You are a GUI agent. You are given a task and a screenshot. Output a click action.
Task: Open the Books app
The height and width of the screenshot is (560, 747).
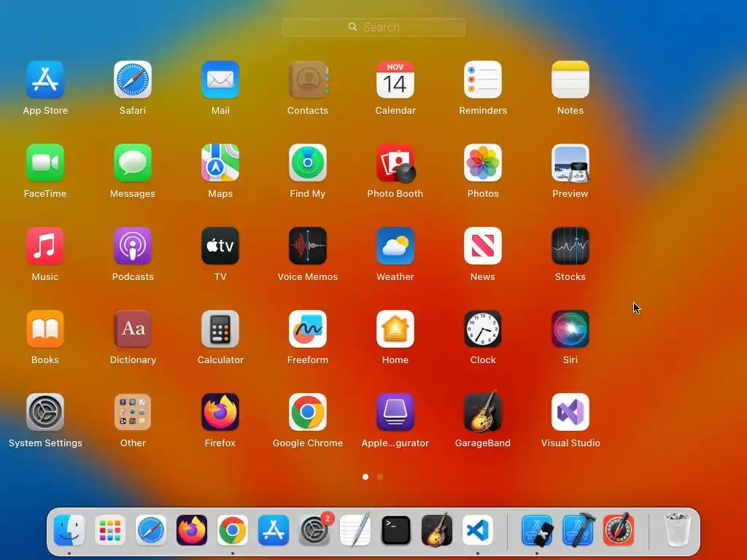(45, 329)
